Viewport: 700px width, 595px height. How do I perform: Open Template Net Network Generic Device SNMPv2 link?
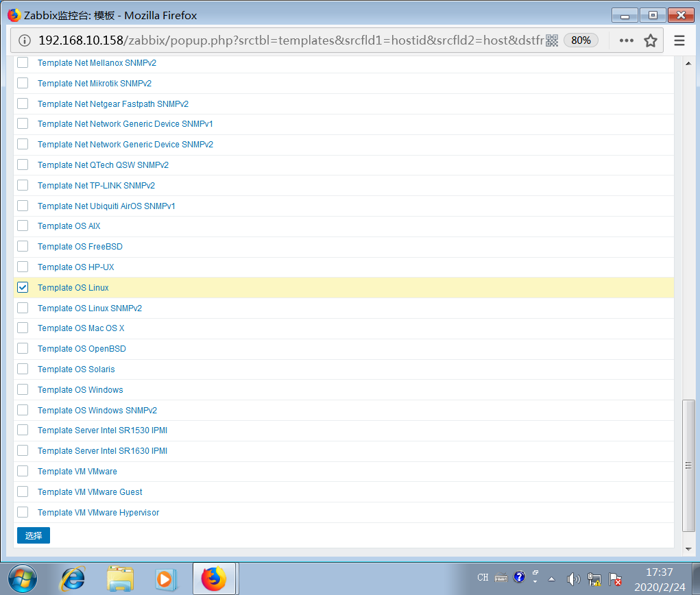pos(125,144)
